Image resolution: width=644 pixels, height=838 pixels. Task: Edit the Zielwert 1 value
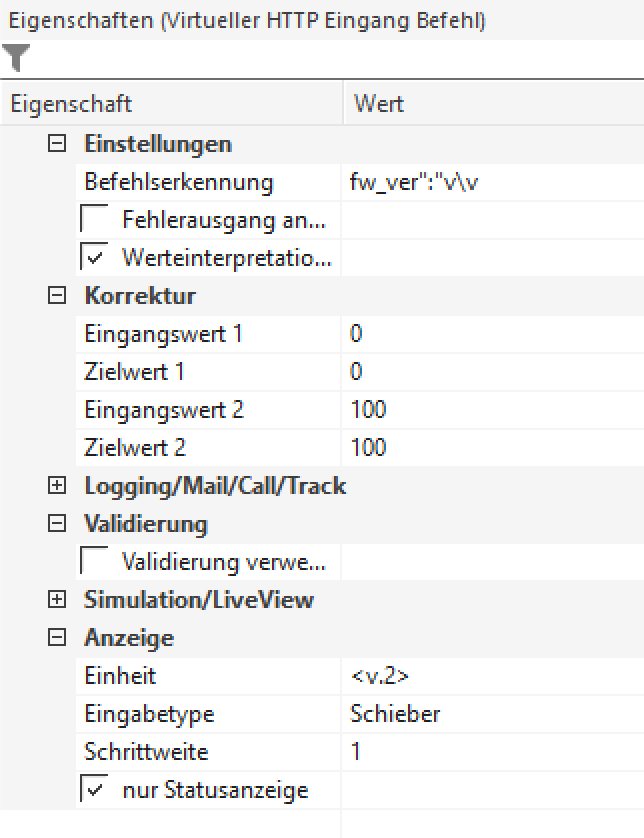(x=490, y=372)
